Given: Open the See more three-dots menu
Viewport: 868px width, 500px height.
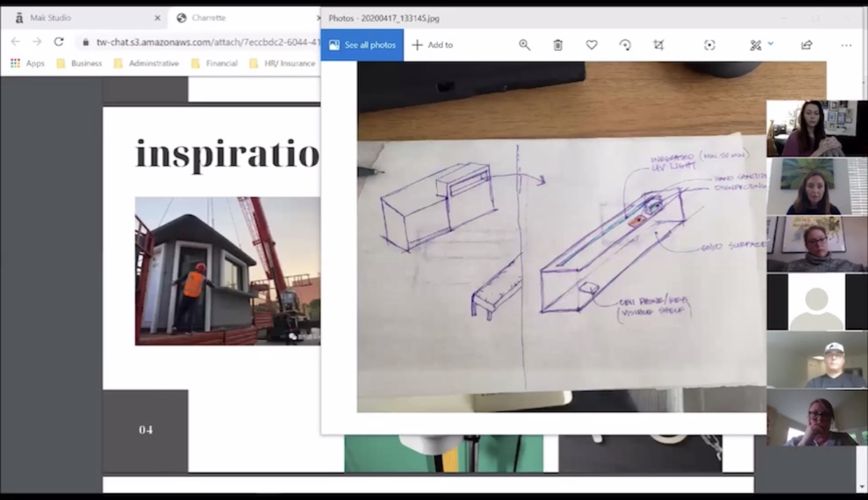Looking at the screenshot, I should (x=846, y=45).
